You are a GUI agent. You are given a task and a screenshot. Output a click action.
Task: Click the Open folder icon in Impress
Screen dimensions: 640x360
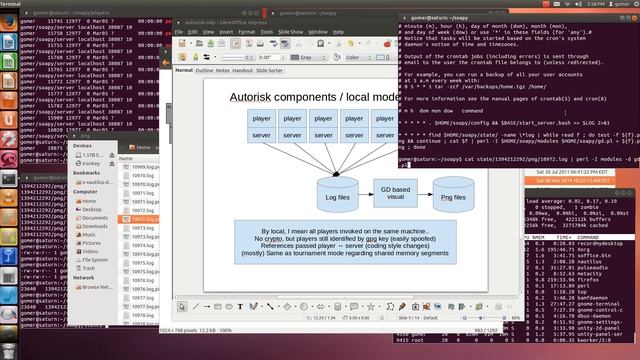tap(199, 43)
